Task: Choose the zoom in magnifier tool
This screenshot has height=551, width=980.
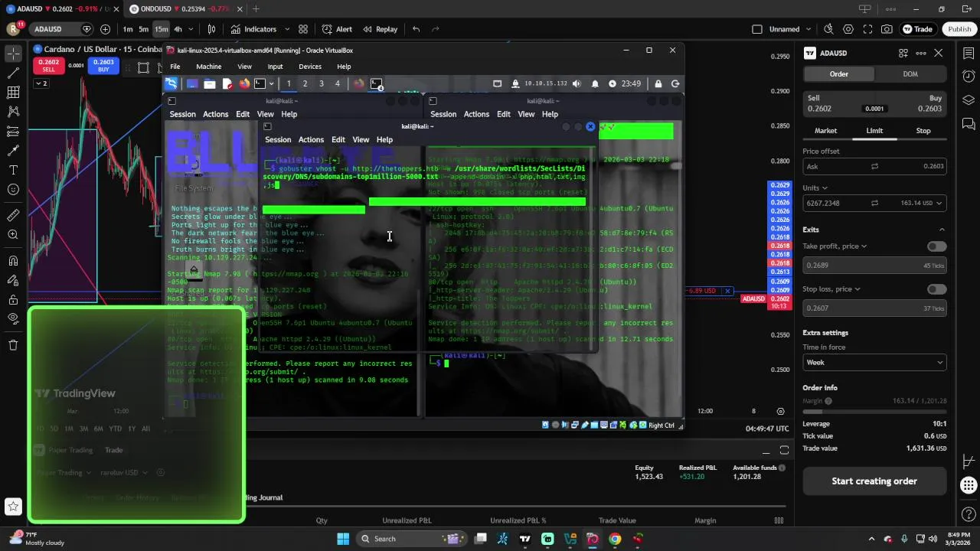Action: (13, 235)
